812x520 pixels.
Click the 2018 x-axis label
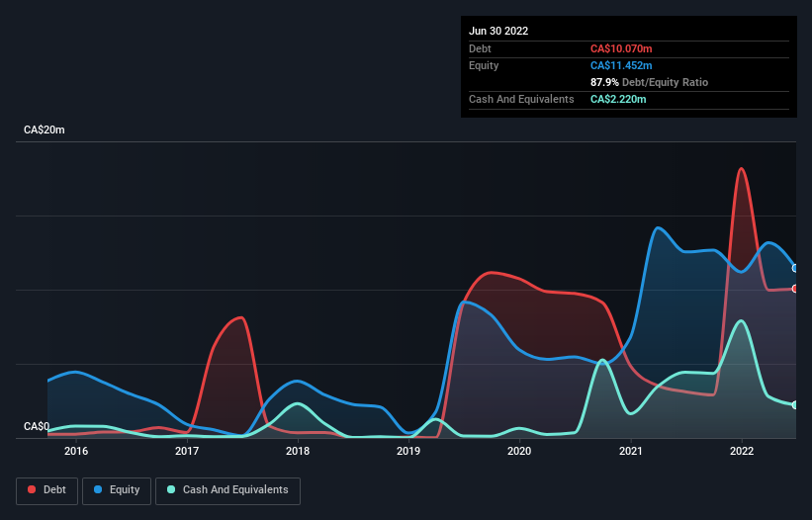click(x=298, y=451)
